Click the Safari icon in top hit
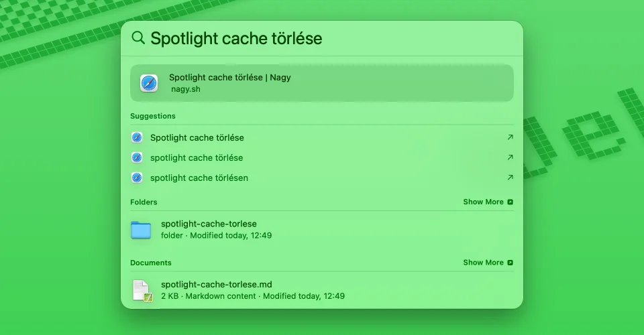Screen dimensions: 644x335 coord(149,83)
